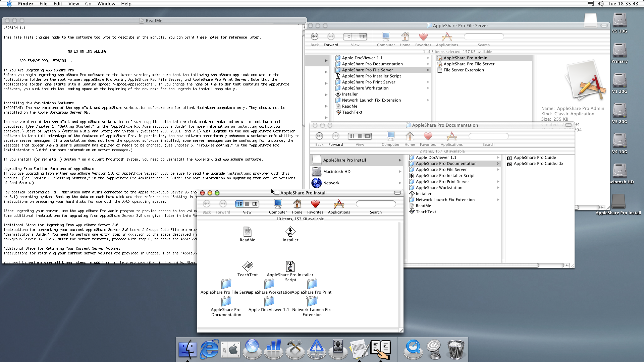Open the Go menu
The image size is (644, 362).
88,4
